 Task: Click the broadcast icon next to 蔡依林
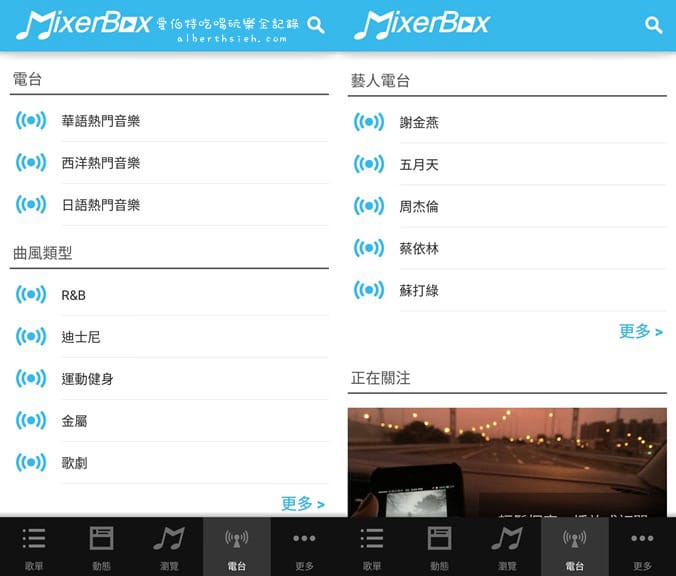pyautogui.click(x=369, y=248)
